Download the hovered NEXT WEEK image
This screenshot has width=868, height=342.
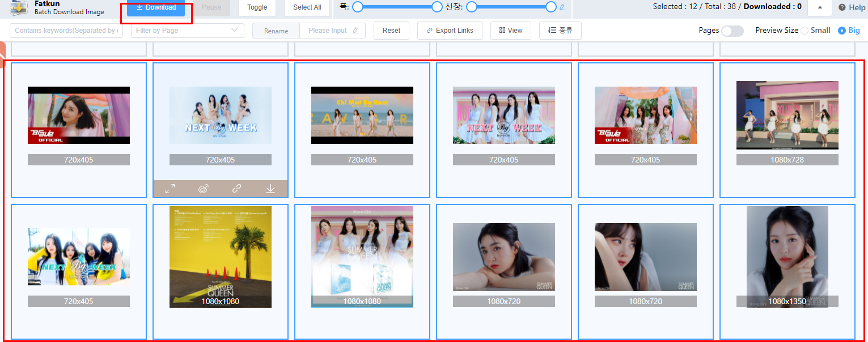click(x=270, y=189)
